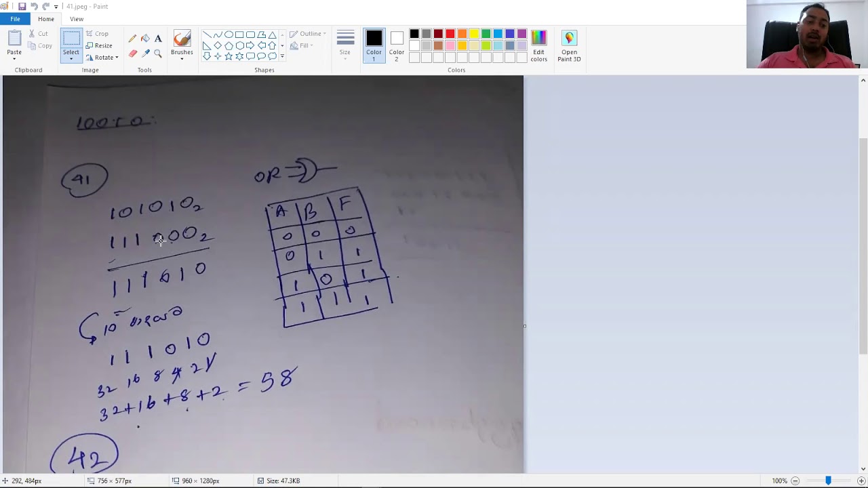
Task: Activate Color 1 selector
Action: click(374, 46)
